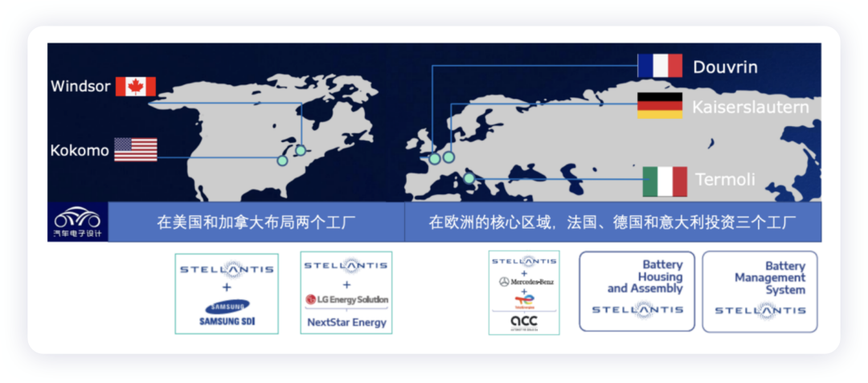
Task: Click the Douvrin label
Action: click(x=725, y=67)
